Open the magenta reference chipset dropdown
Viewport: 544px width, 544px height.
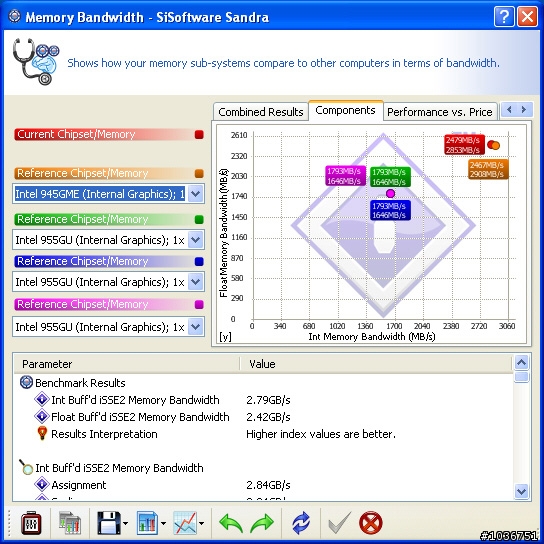coord(195,327)
